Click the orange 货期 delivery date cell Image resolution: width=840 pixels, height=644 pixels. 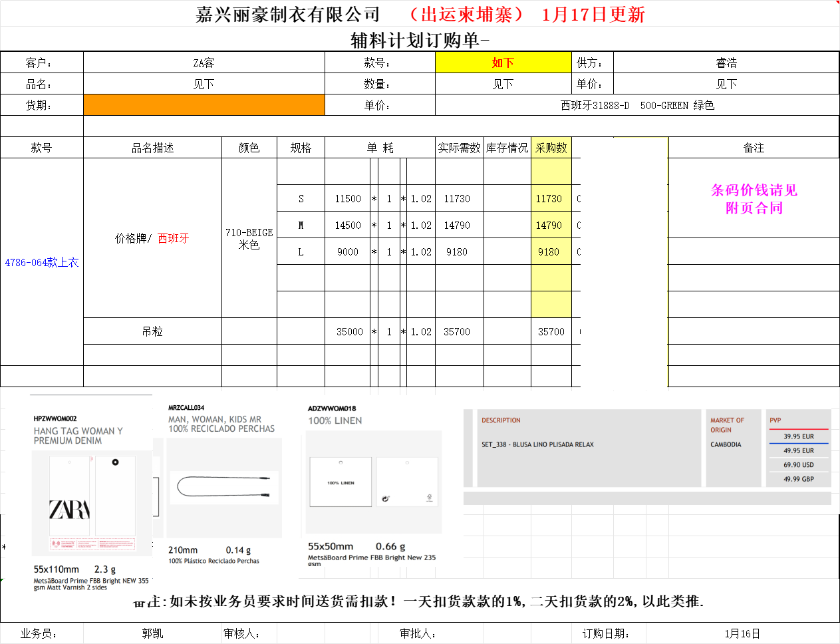pos(204,105)
